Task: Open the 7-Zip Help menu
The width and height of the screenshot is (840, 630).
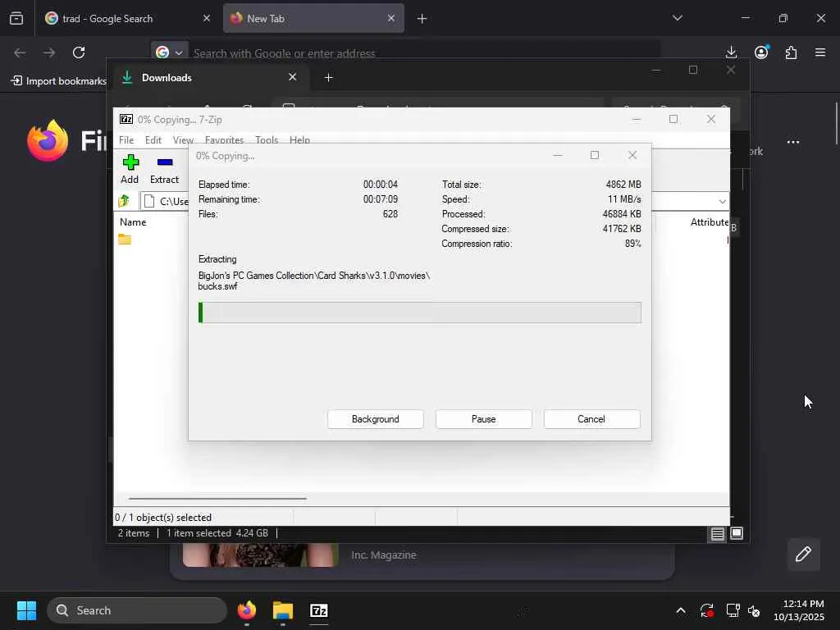Action: coord(299,139)
